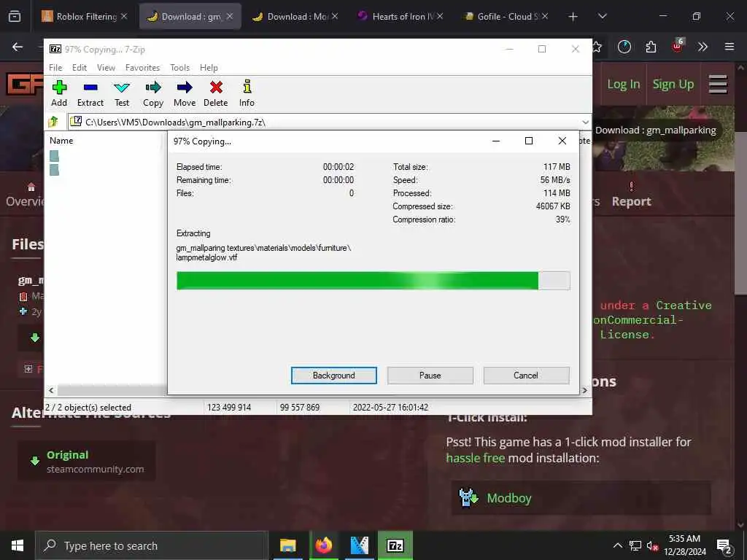The height and width of the screenshot is (560, 747).
Task: List all tabs with the chevron dropdown
Action: [x=602, y=17]
